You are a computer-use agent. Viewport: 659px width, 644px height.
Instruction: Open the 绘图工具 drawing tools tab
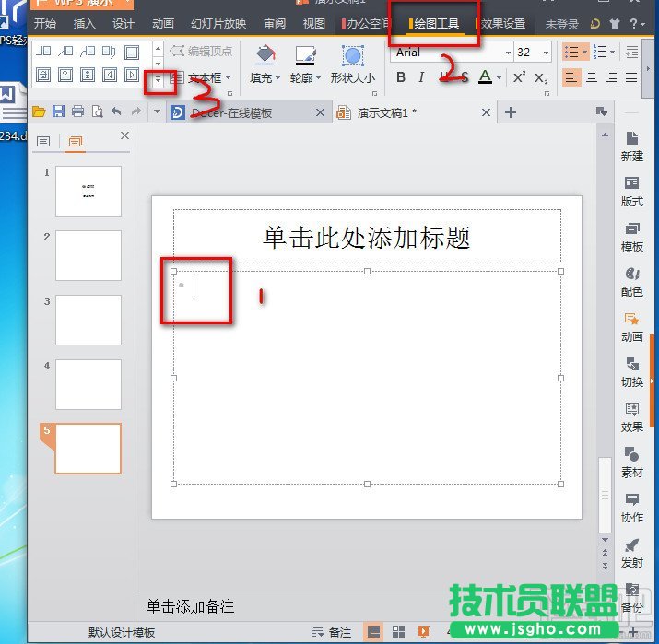coord(435,24)
